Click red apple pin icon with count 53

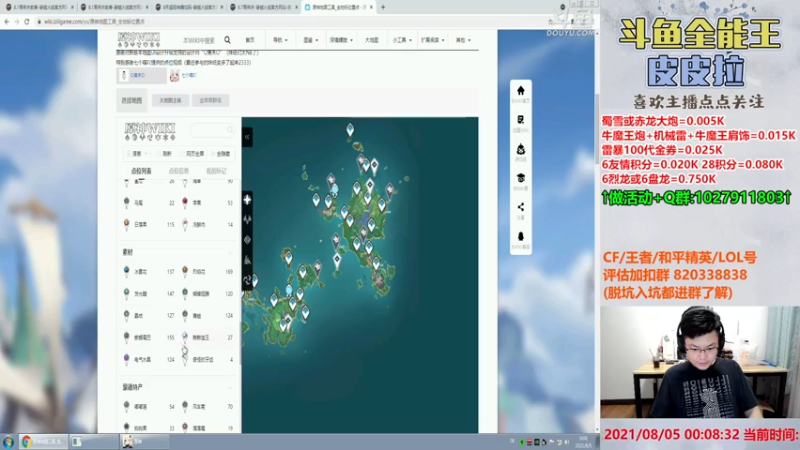pos(185,202)
